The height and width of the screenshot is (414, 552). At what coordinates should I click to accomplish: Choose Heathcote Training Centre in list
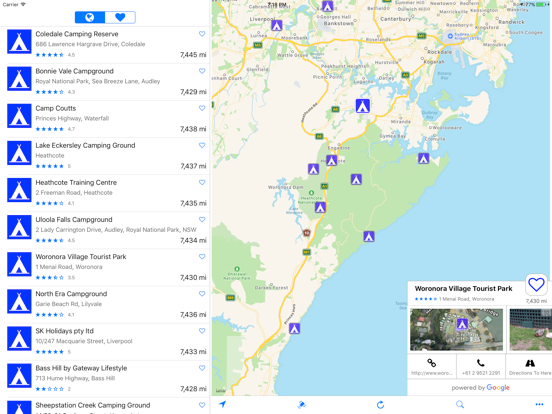click(105, 193)
